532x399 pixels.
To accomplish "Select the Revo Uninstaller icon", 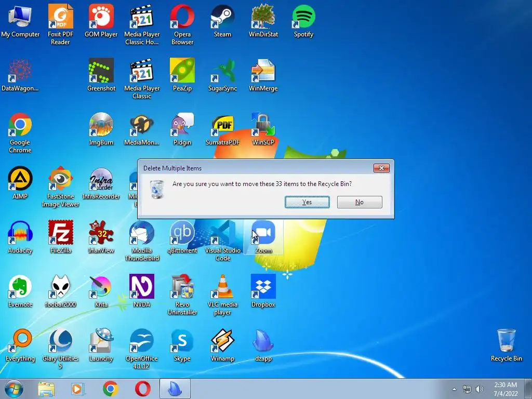I will (x=182, y=295).
